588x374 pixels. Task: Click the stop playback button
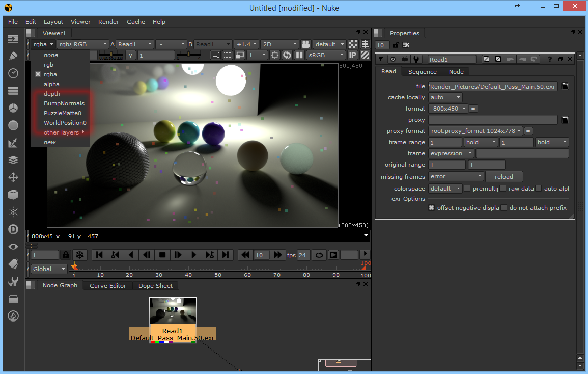162,255
